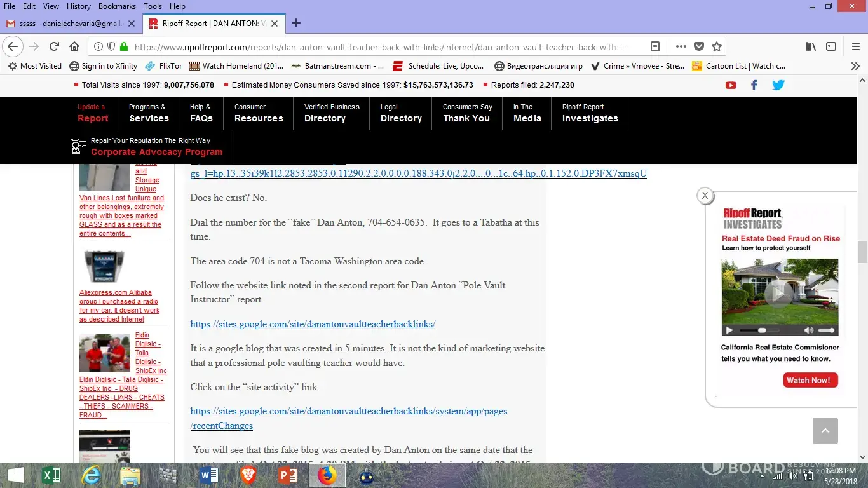Visit the Ripoff Report Facebook icon
The width and height of the screenshot is (868, 488).
pyautogui.click(x=754, y=85)
